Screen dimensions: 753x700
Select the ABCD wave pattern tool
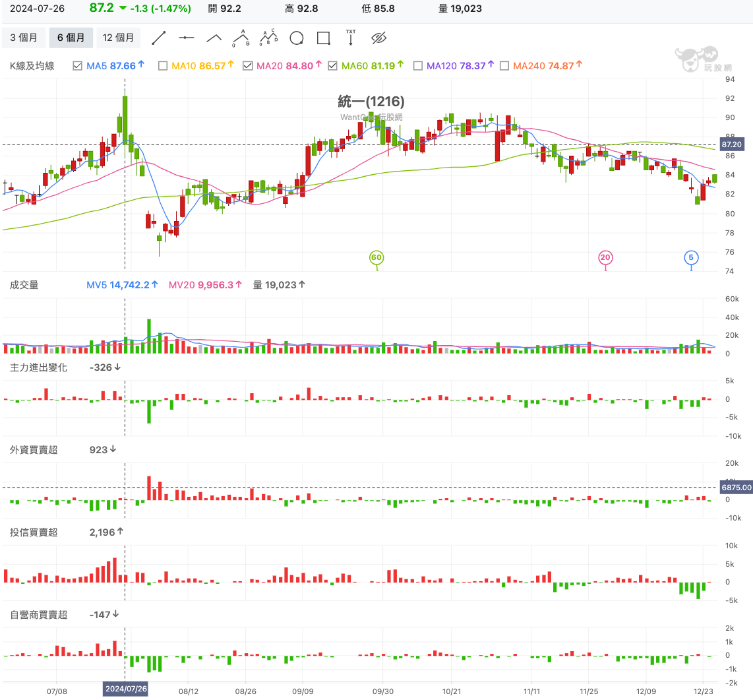[x=268, y=38]
